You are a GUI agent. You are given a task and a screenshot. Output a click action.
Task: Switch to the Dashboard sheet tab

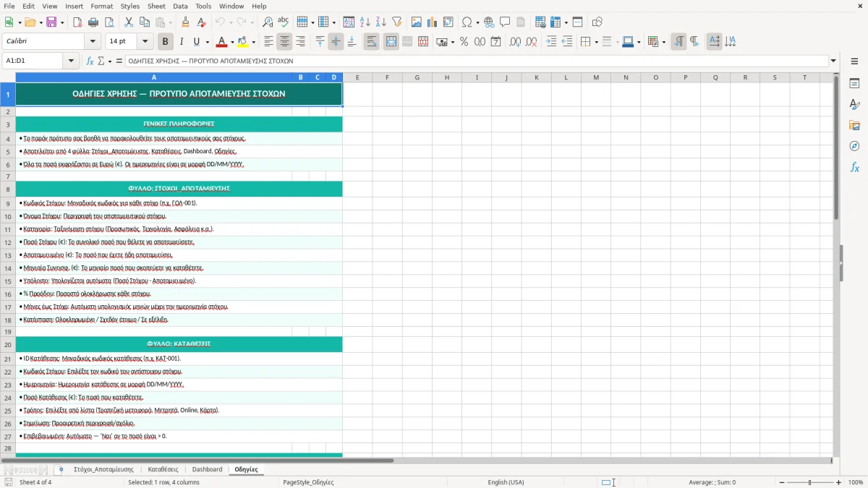(x=207, y=469)
